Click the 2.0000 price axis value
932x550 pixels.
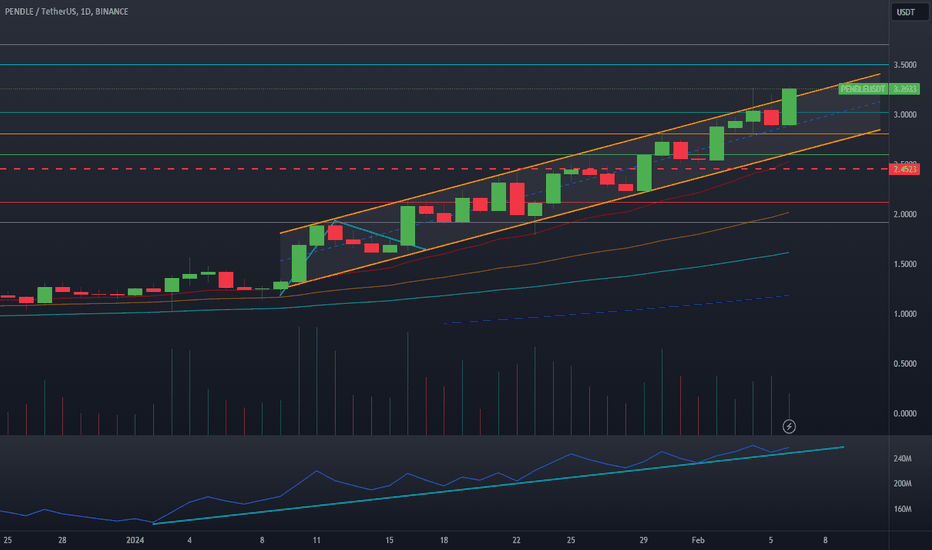905,214
